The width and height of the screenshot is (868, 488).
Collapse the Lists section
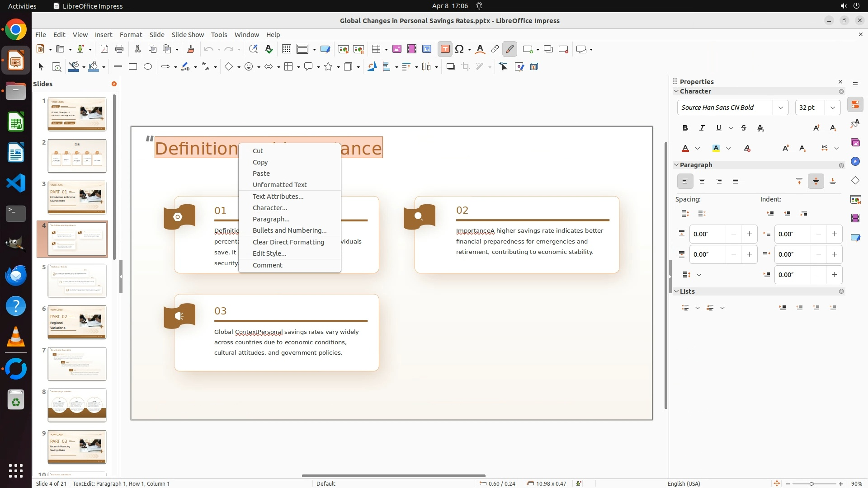pos(677,291)
